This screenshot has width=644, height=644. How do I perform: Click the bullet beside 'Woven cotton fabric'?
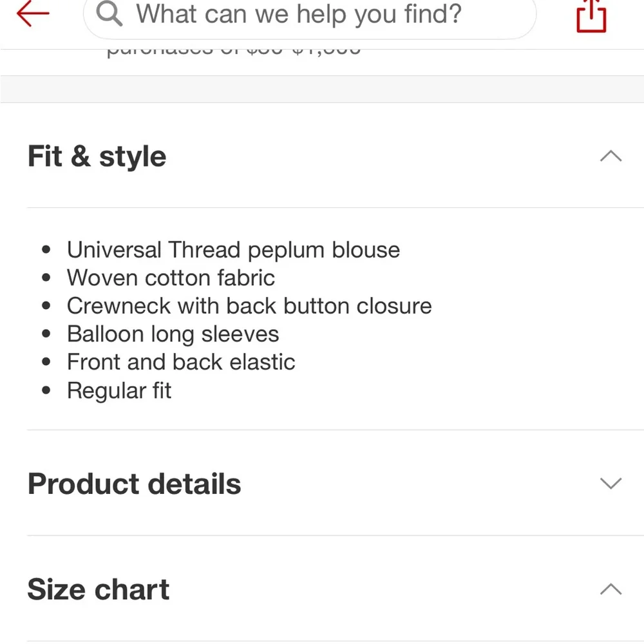[46, 278]
